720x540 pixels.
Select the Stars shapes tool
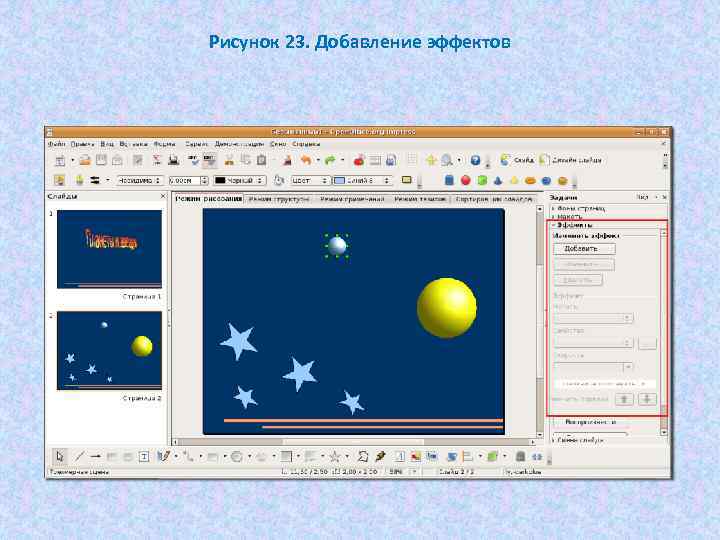[335, 456]
